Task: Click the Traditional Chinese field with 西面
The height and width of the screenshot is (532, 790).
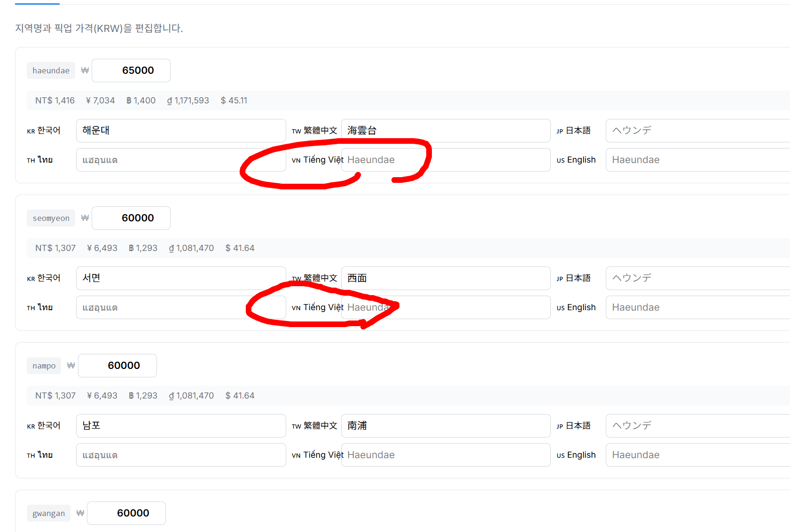Action: (445, 278)
